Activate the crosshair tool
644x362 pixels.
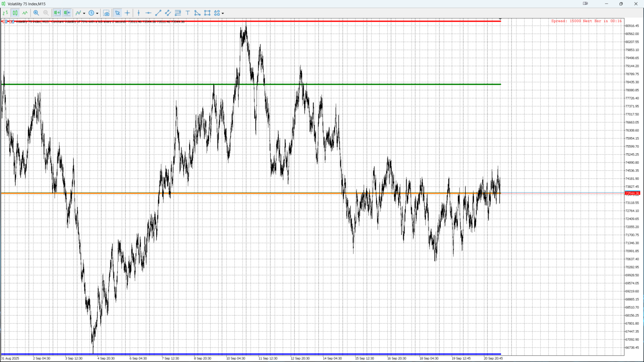pos(127,13)
